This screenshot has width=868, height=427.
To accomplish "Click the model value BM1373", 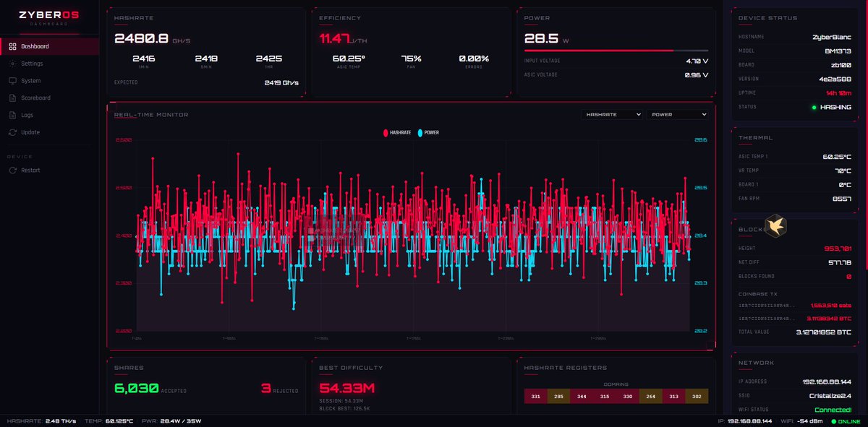I will coord(837,51).
